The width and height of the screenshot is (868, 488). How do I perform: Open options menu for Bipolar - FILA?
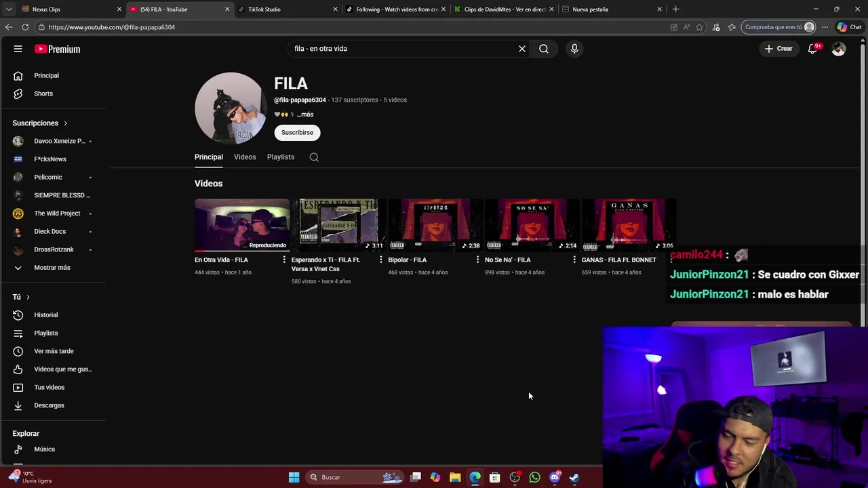[478, 260]
